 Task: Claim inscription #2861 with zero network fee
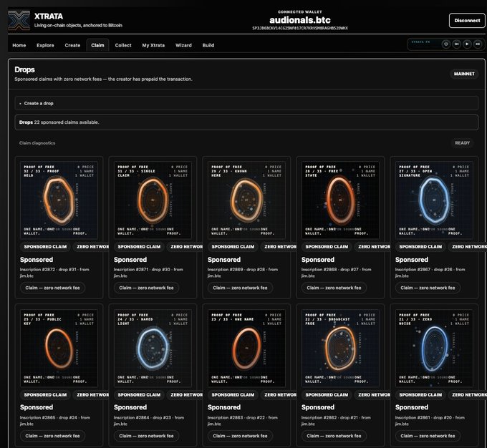click(x=428, y=436)
